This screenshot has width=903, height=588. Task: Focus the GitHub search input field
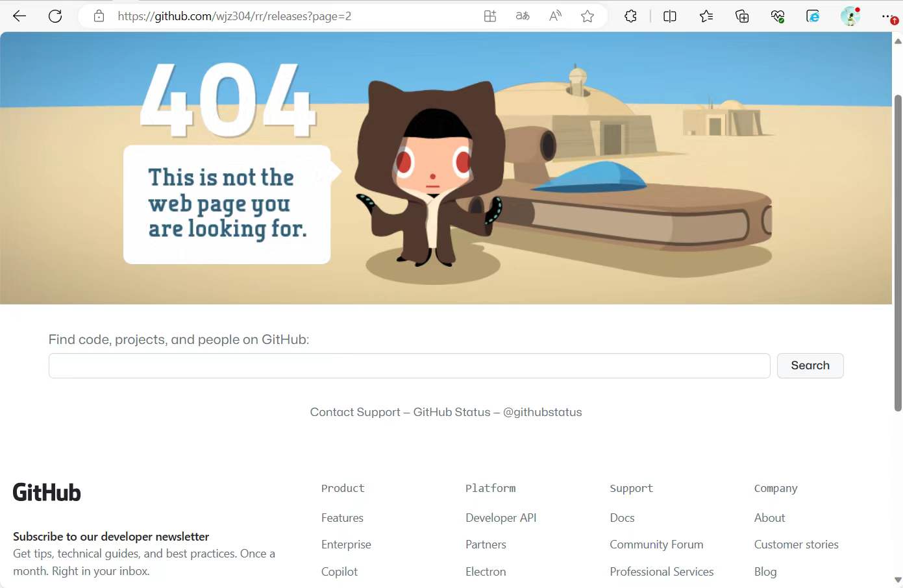coord(409,365)
